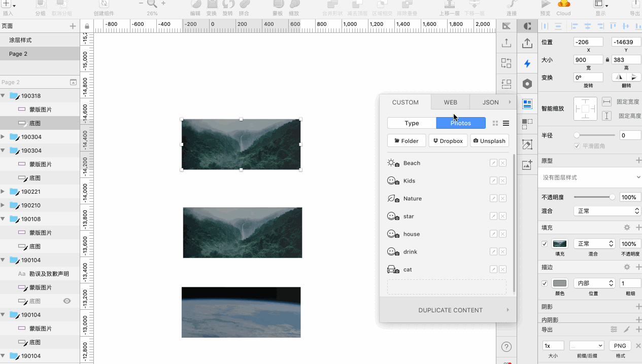The height and width of the screenshot is (364, 642).
Task: Click the border color swatch
Action: pos(560,283)
